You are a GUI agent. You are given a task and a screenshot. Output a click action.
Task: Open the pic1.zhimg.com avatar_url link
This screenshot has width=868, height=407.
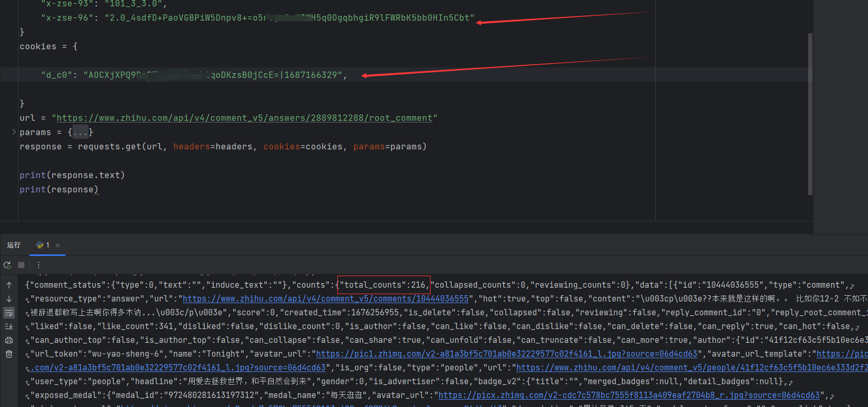[x=507, y=354]
